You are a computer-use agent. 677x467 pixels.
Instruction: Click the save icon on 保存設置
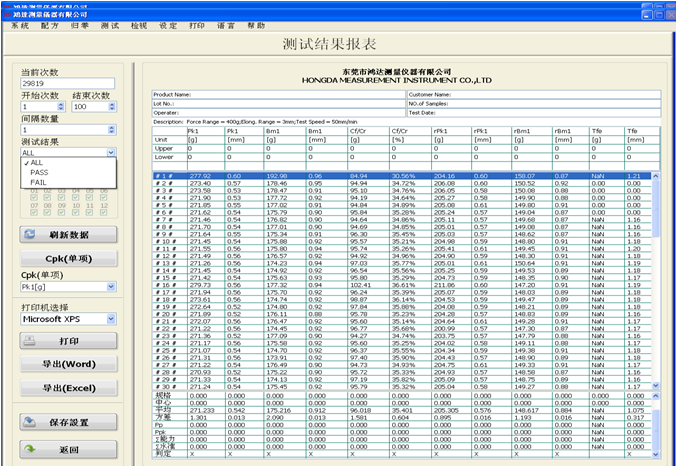[31, 422]
